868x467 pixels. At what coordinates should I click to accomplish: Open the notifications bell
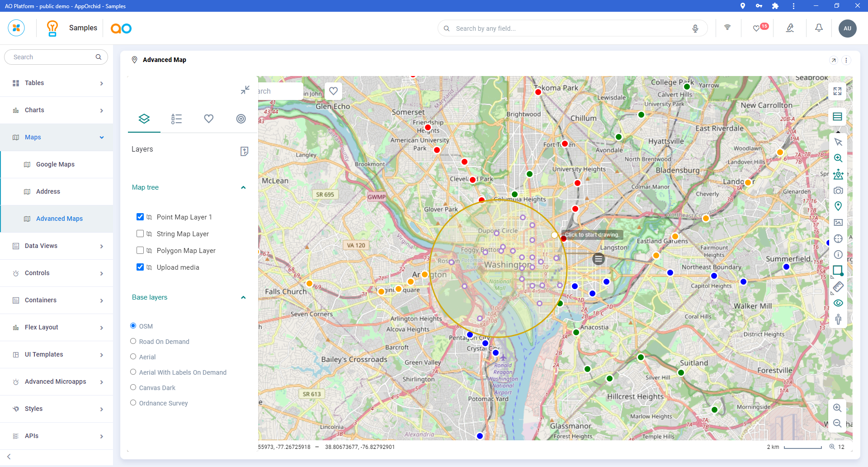[x=819, y=28]
